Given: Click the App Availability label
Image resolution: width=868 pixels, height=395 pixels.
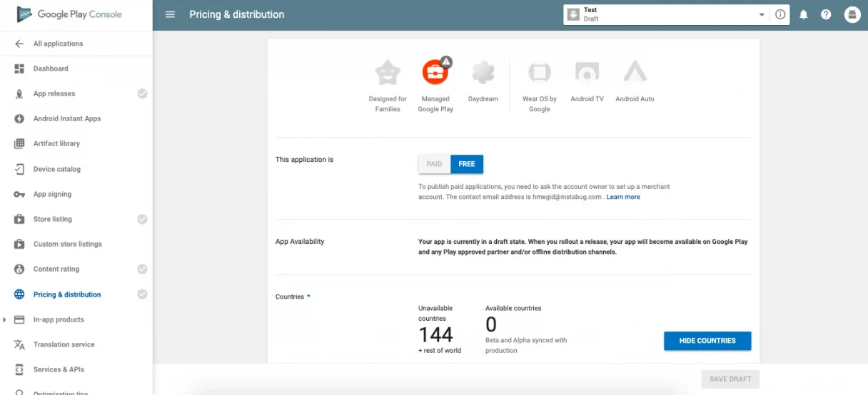Looking at the screenshot, I should click(x=300, y=242).
